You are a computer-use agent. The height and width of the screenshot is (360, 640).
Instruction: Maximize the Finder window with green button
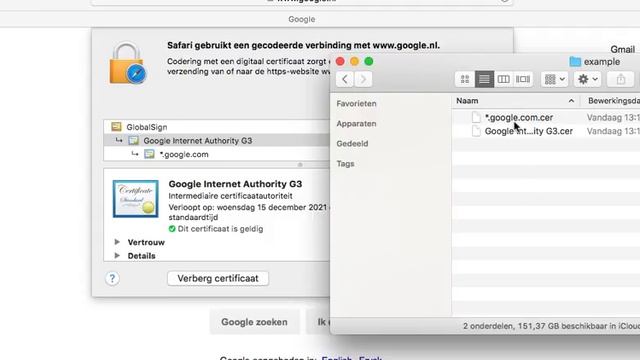[369, 62]
